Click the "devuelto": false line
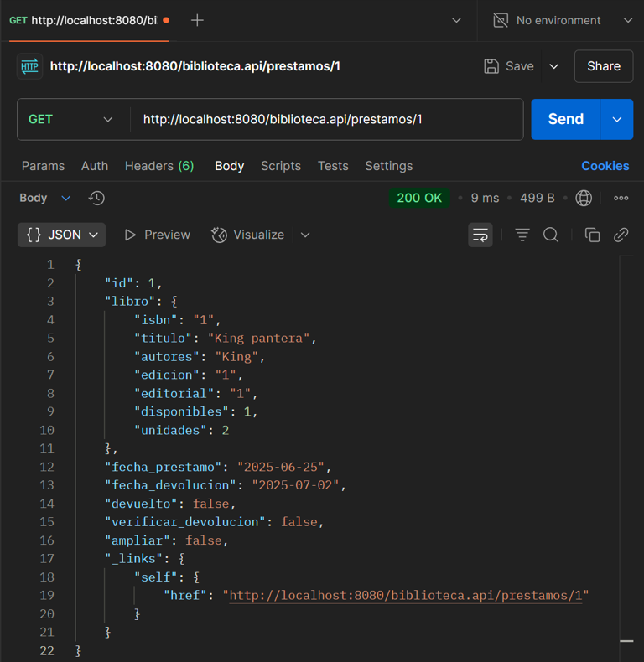Viewport: 644px width, 662px height. [x=170, y=504]
